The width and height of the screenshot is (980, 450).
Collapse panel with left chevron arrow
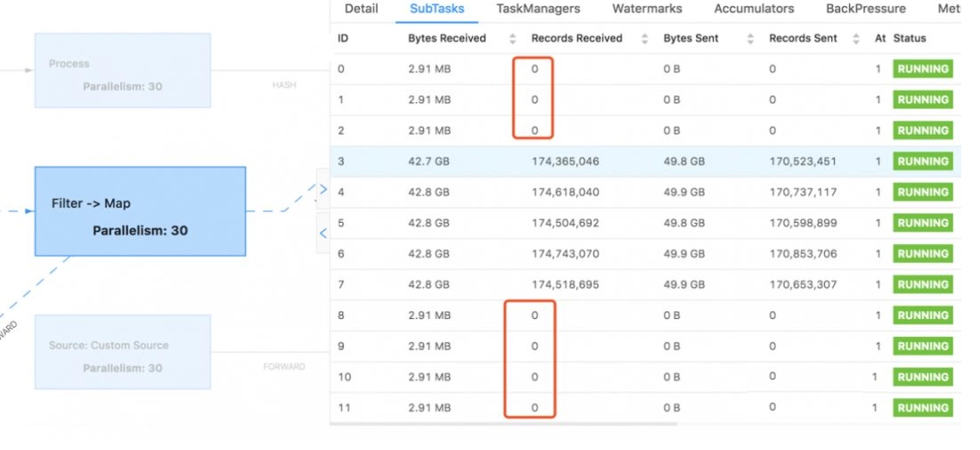point(323,233)
